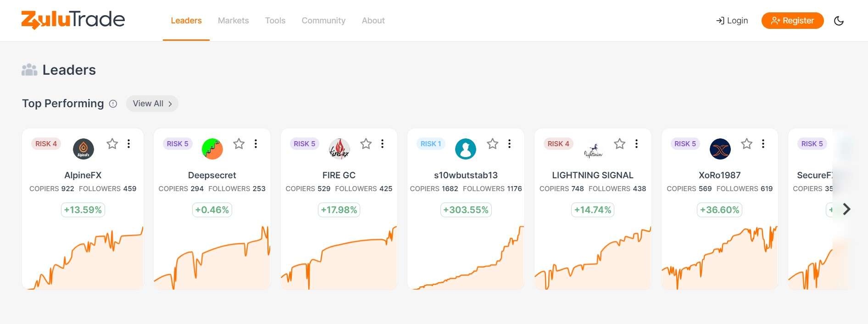The width and height of the screenshot is (868, 324).
Task: Click the FIRE GC avatar
Action: click(339, 149)
